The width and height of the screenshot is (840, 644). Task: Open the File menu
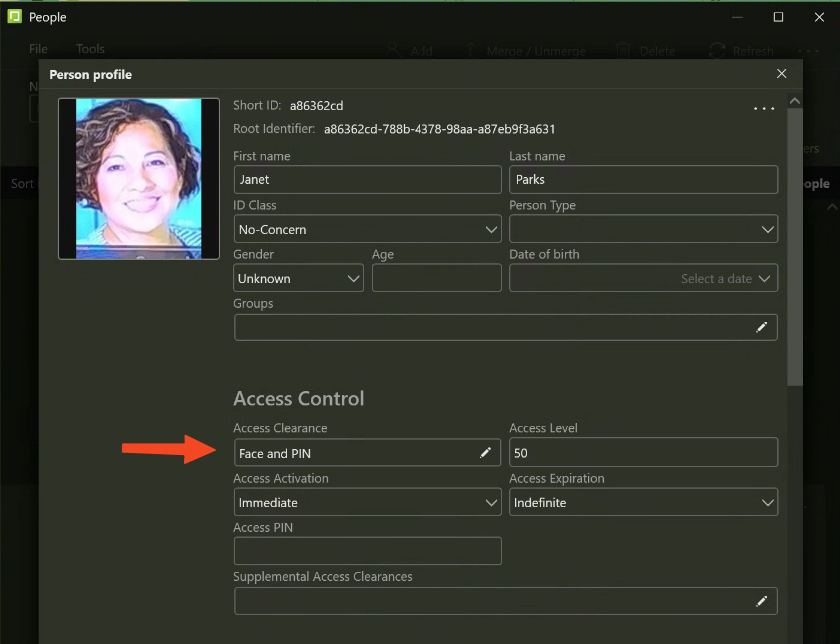point(38,49)
